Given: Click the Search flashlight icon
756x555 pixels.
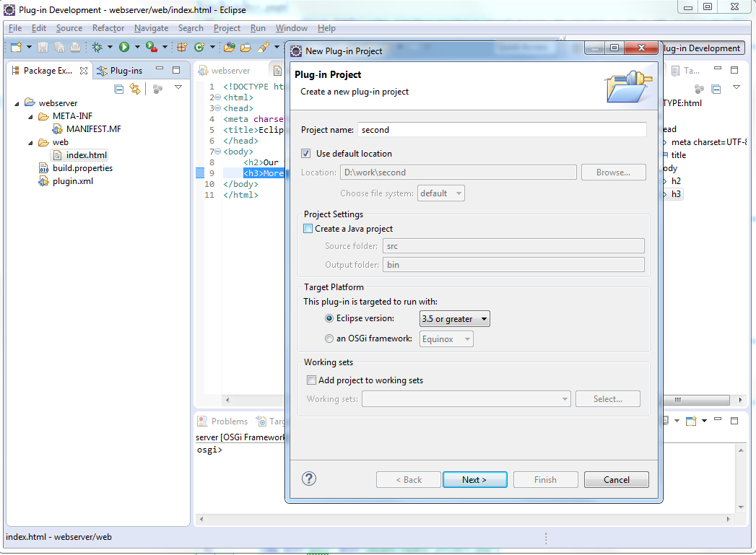Looking at the screenshot, I should click(264, 47).
